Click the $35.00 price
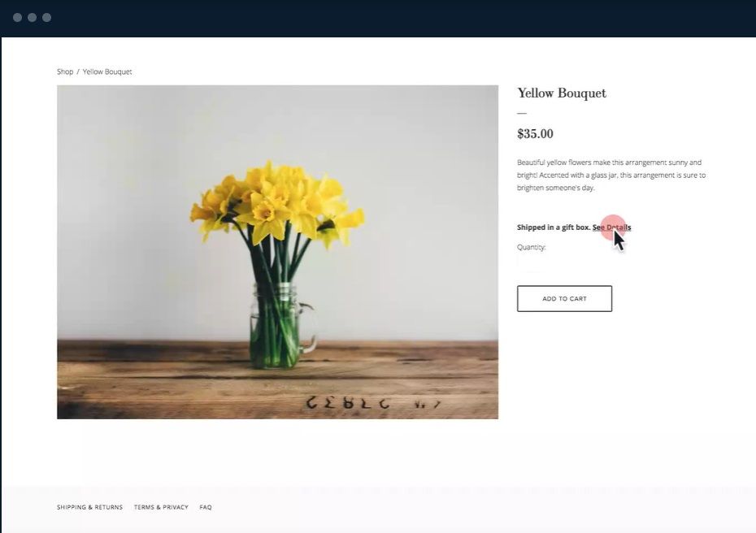This screenshot has height=533, width=756. click(x=535, y=134)
